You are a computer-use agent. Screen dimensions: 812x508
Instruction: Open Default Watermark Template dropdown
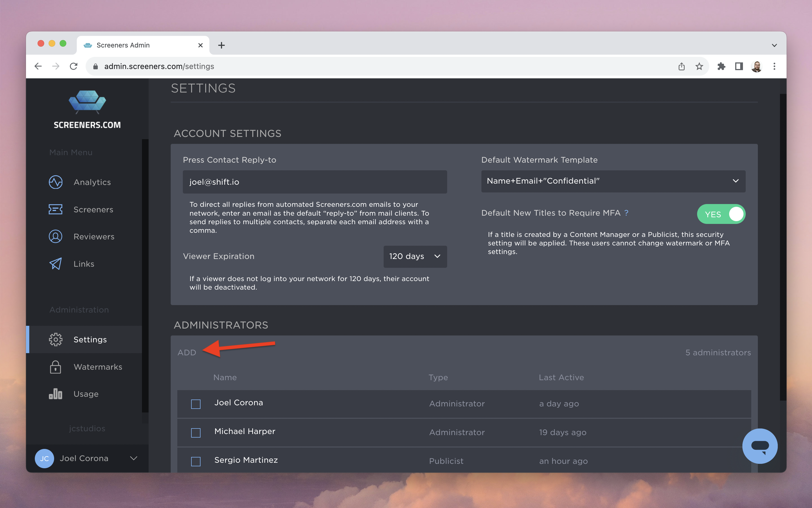[613, 181]
